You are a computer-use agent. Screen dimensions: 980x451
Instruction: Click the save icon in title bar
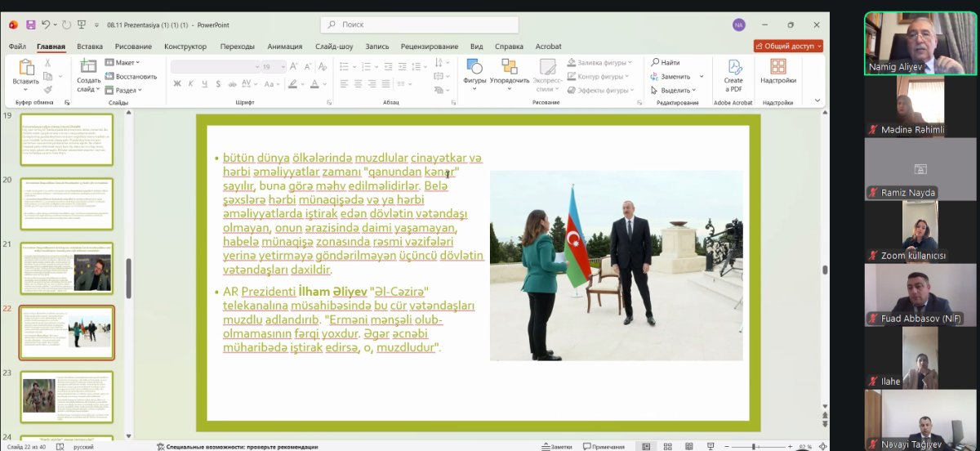(x=30, y=25)
